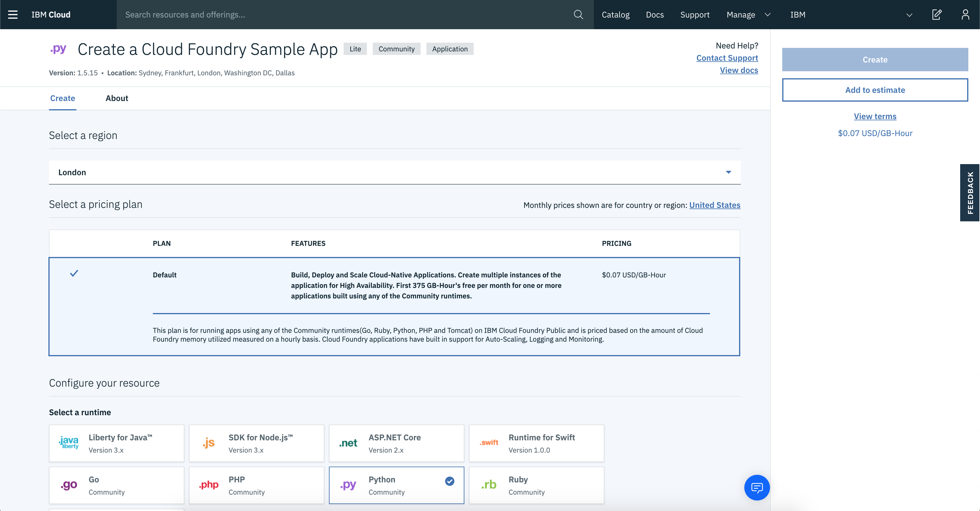980x511 pixels.
Task: Select the Python community runtime
Action: [x=396, y=485]
